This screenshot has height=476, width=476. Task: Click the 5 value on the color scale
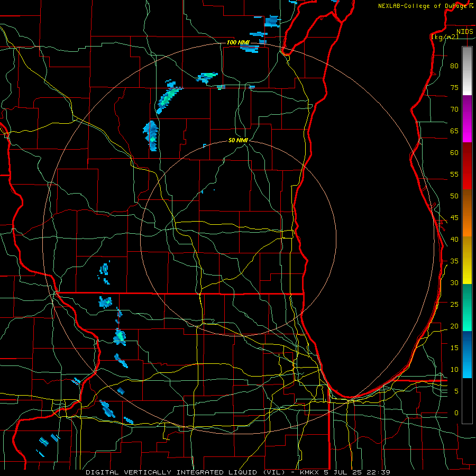point(456,391)
